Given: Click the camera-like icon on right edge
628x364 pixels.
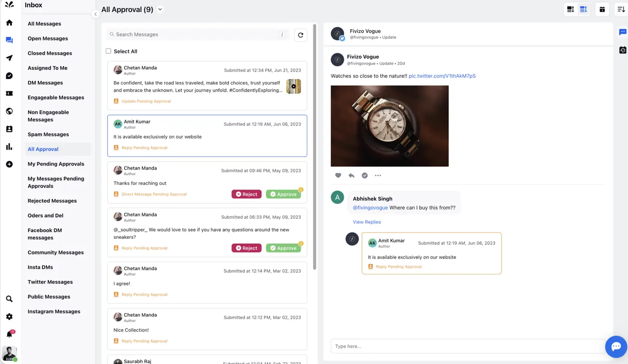Looking at the screenshot, I should click(x=623, y=50).
